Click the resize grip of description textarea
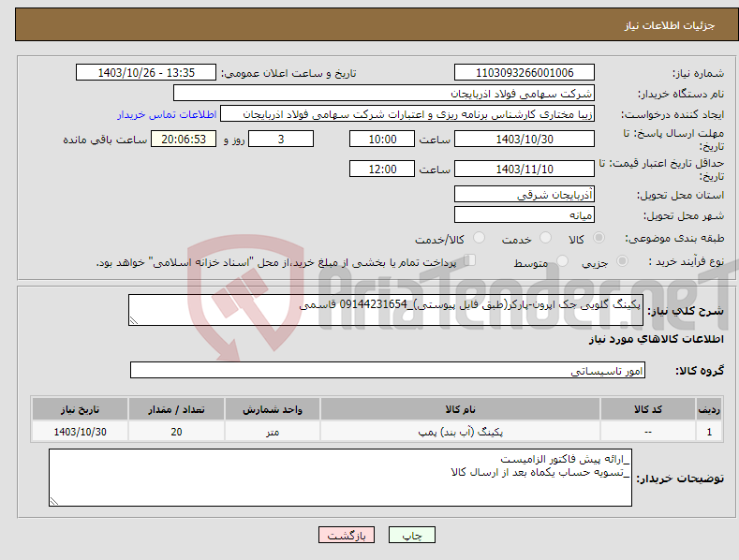This screenshot has width=739, height=560. click(134, 320)
